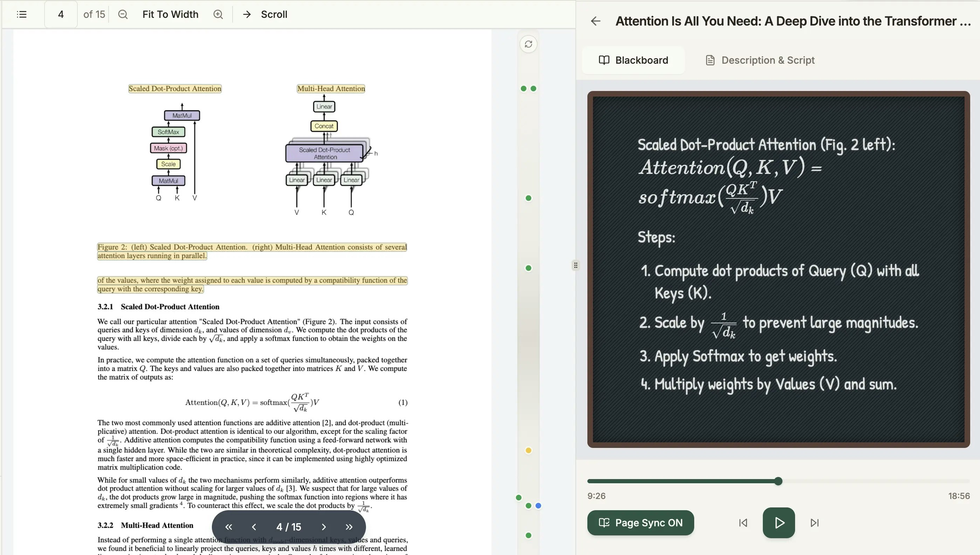Jump to the last page with double-right arrows

348,527
